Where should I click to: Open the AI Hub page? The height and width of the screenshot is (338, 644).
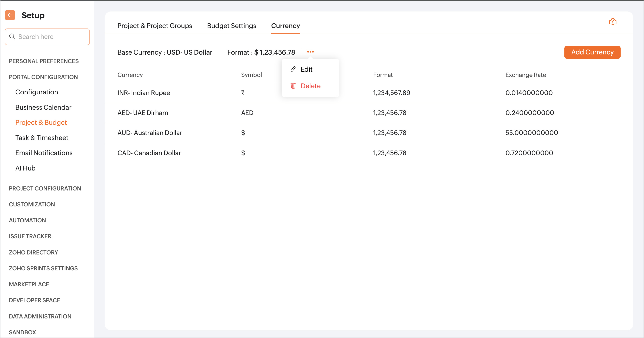pos(25,168)
